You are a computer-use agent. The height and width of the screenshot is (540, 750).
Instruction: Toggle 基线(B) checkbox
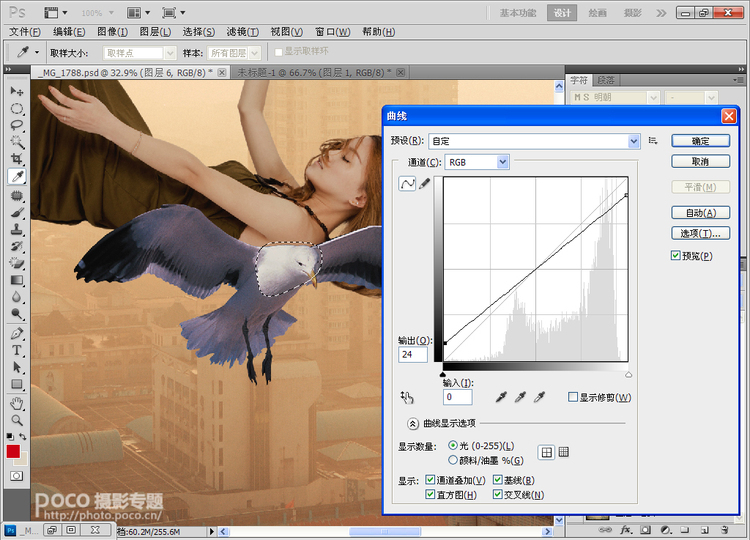[498, 480]
